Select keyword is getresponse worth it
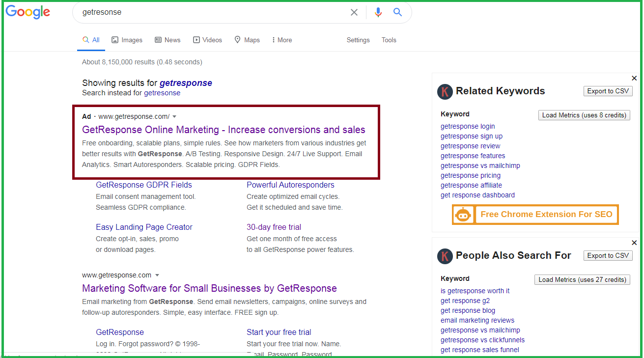 475,291
